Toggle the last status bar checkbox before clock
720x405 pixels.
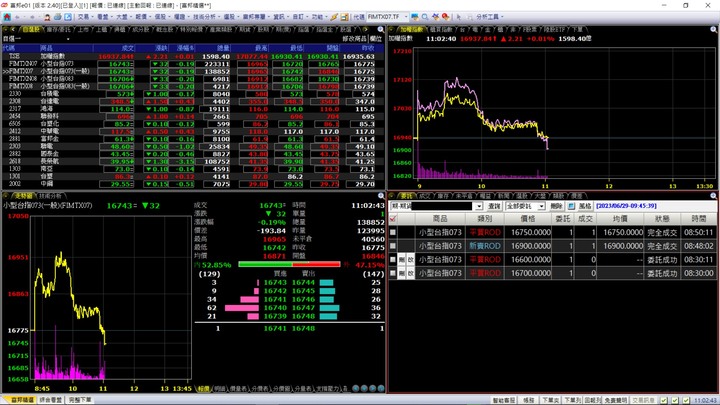pyautogui.click(x=686, y=400)
